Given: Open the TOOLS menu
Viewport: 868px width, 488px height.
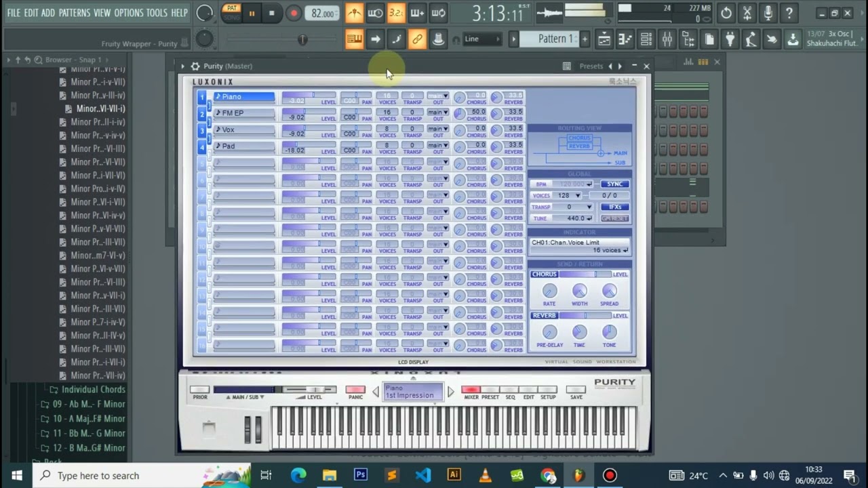Looking at the screenshot, I should click(x=157, y=13).
